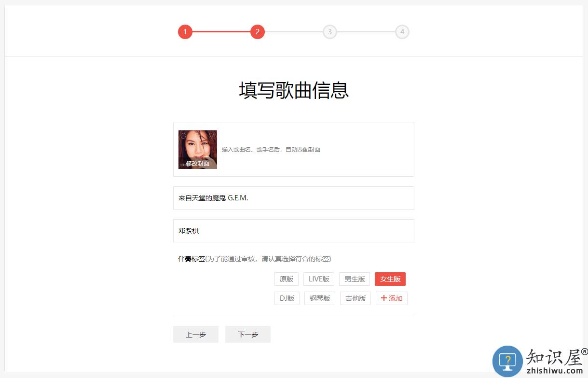Click step 2 circle in progress indicator
This screenshot has width=588, height=378.
click(x=258, y=32)
